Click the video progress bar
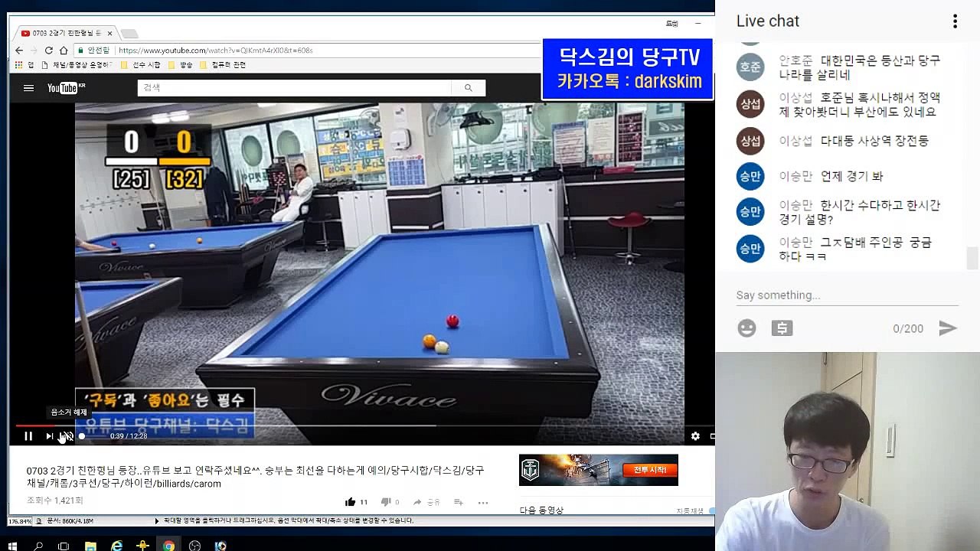The width and height of the screenshot is (980, 551). 364,425
